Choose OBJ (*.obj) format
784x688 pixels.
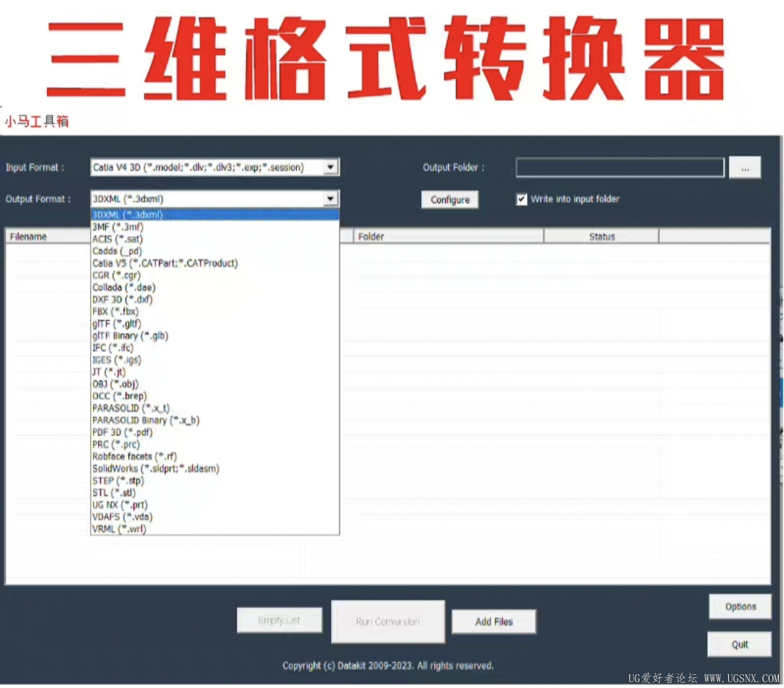(214, 384)
